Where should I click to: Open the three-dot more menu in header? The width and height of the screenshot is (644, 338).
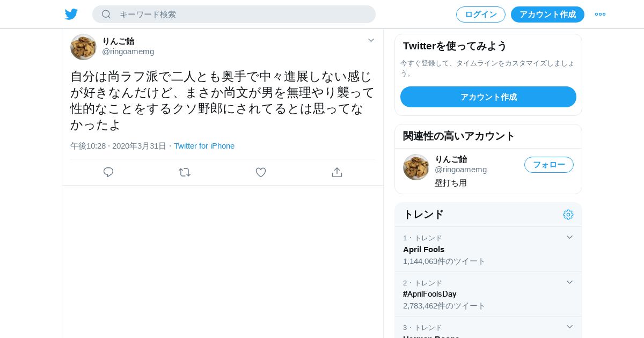tap(600, 14)
